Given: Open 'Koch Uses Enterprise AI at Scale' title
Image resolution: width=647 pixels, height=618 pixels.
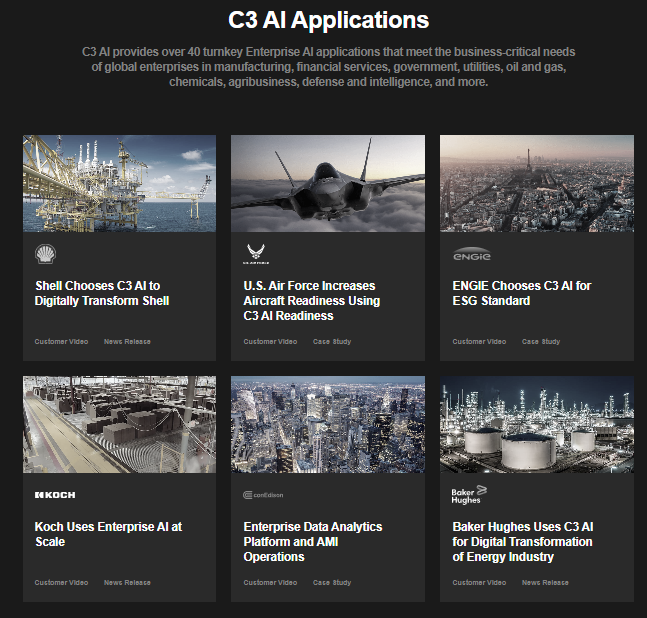Looking at the screenshot, I should [x=108, y=534].
